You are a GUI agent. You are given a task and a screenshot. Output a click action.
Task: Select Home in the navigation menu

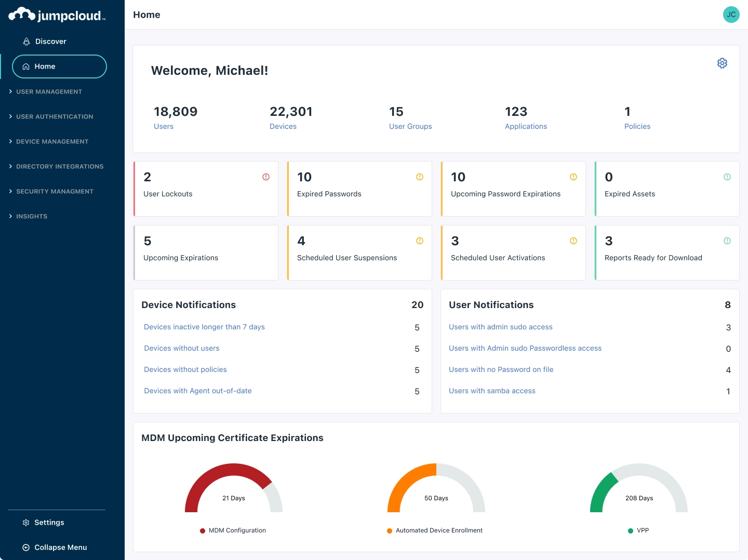[45, 66]
